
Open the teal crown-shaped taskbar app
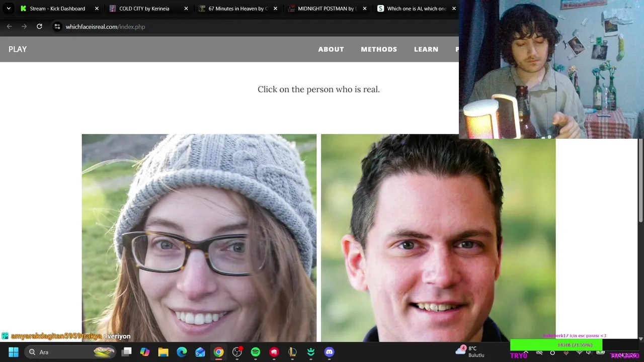point(311,352)
